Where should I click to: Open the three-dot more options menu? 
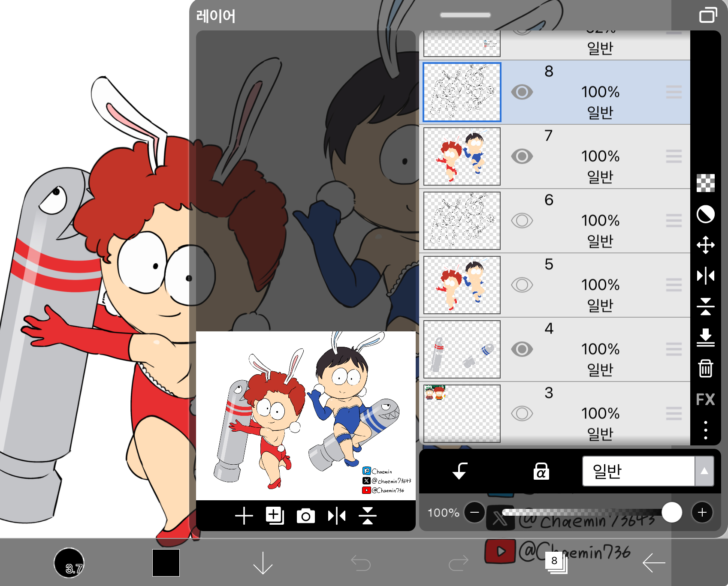[x=705, y=430]
